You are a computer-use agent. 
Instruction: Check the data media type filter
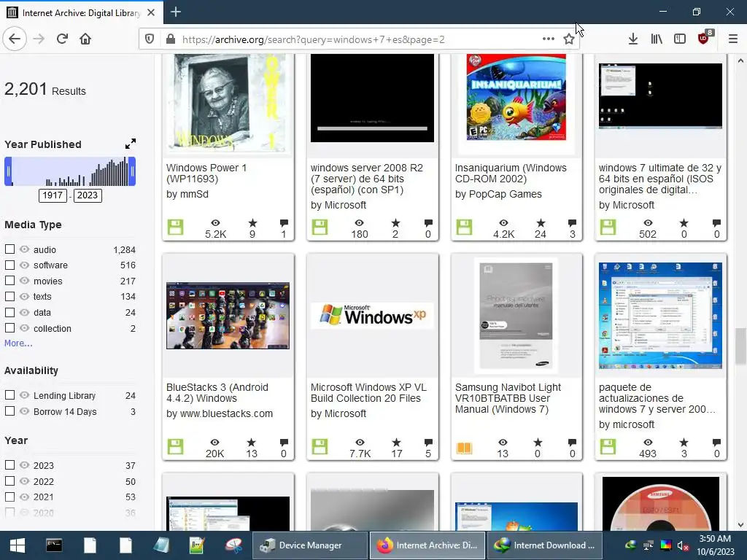click(x=9, y=312)
